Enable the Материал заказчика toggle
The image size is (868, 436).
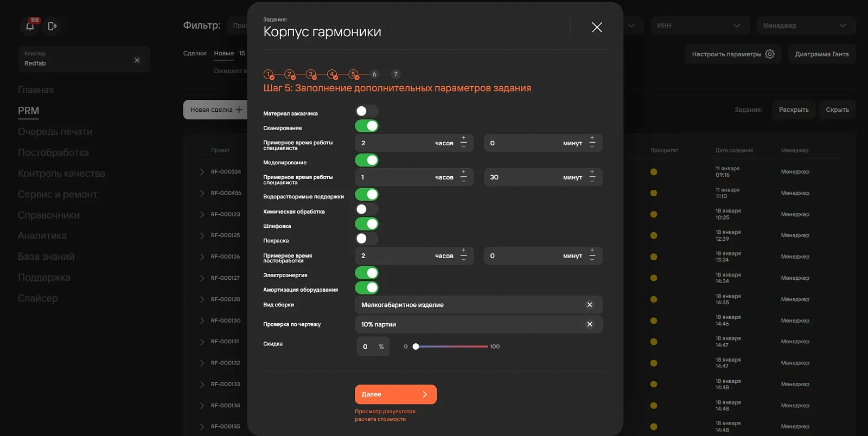pyautogui.click(x=367, y=111)
